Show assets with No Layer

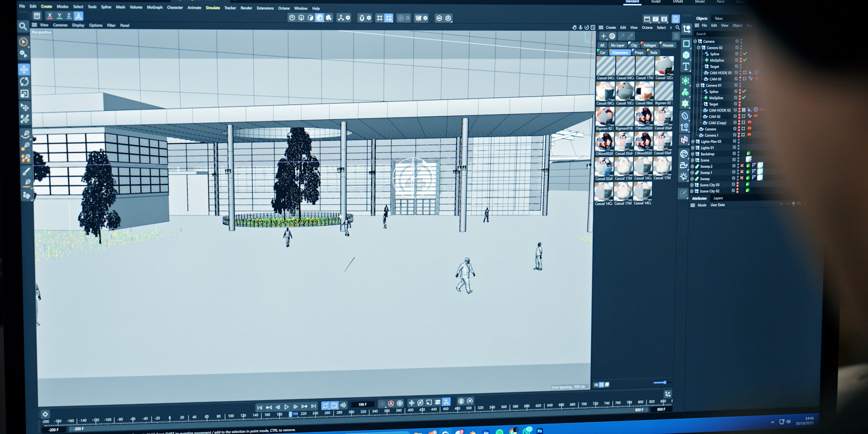pos(618,45)
